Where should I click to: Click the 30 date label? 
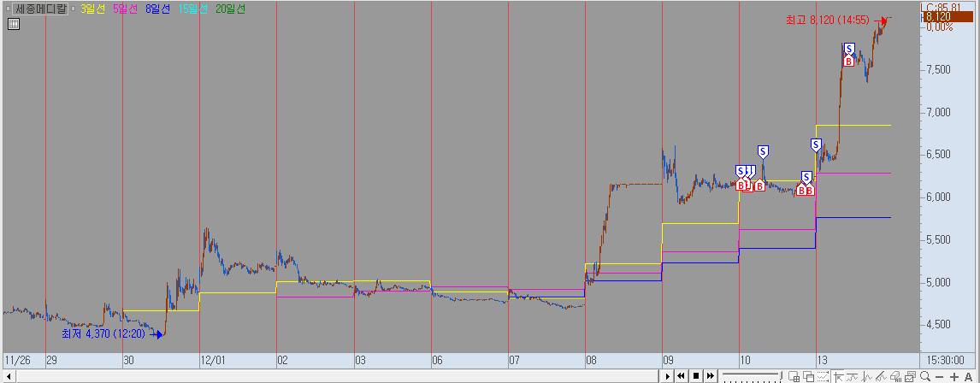pos(129,361)
